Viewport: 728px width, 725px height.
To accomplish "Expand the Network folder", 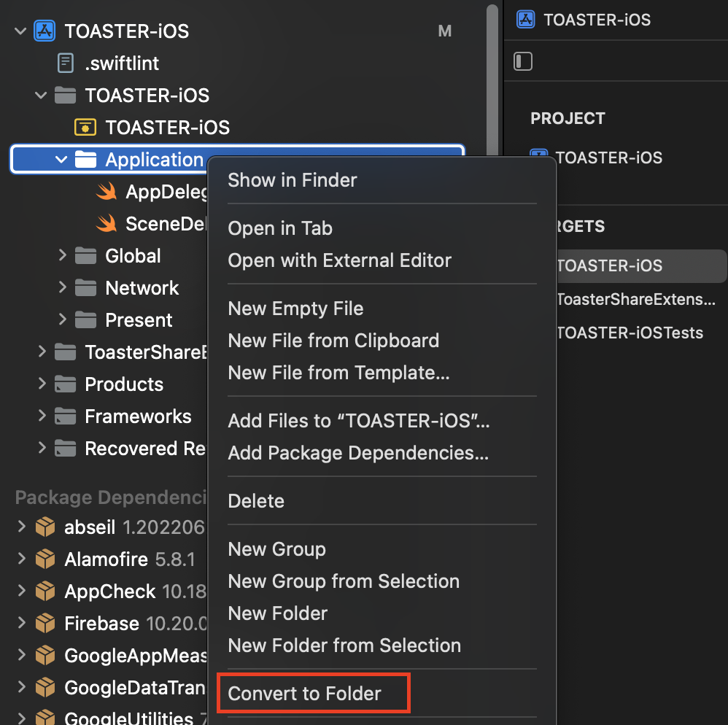I will pos(62,287).
